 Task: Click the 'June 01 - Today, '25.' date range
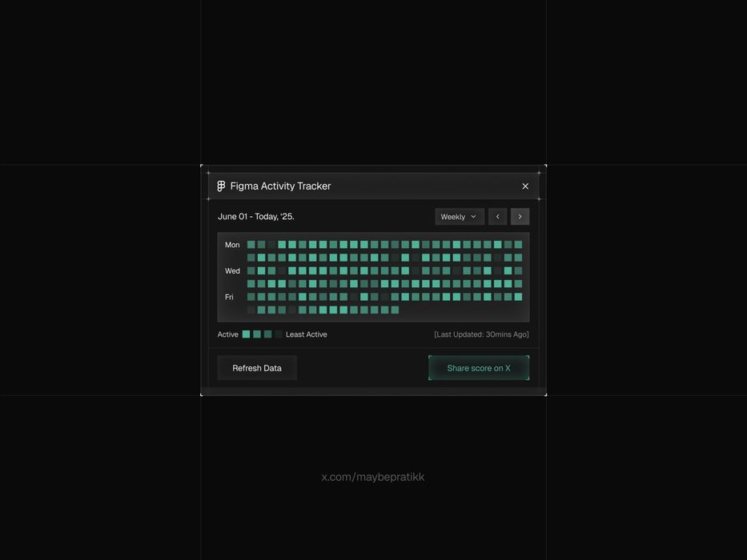(256, 217)
